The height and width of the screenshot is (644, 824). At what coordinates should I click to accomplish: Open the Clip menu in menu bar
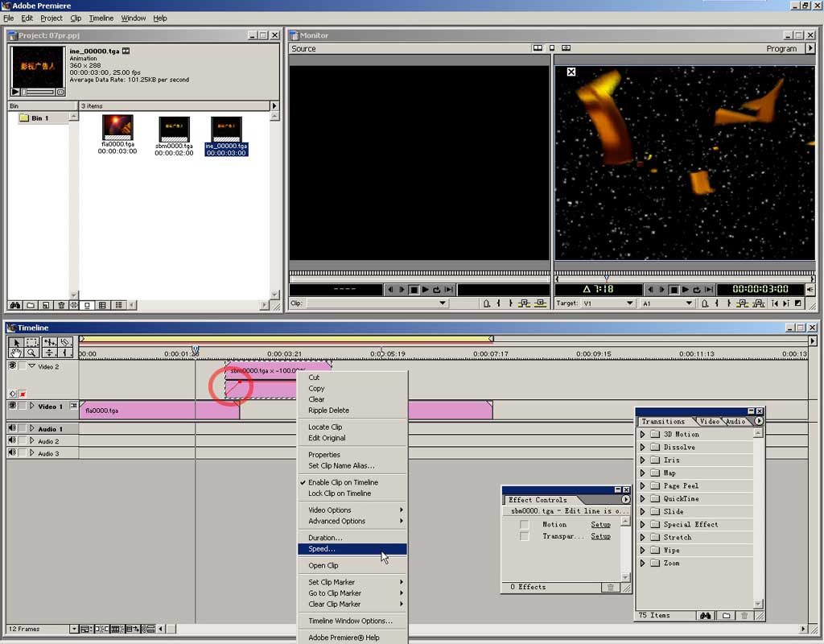tap(76, 18)
